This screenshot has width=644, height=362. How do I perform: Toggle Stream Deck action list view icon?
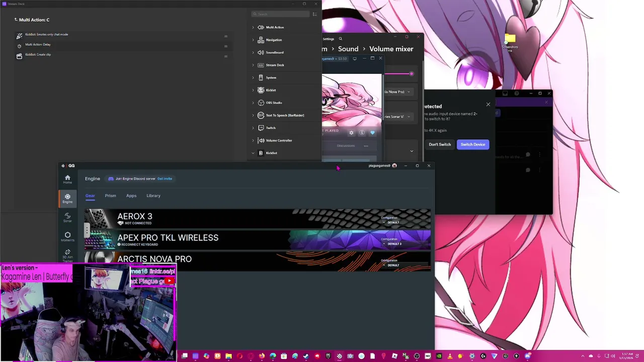pos(315,14)
